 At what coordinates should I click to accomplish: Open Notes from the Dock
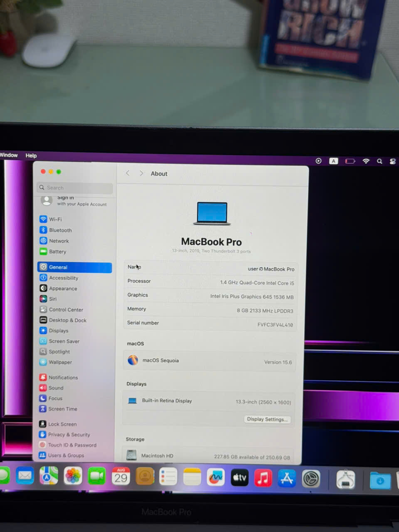[192, 477]
